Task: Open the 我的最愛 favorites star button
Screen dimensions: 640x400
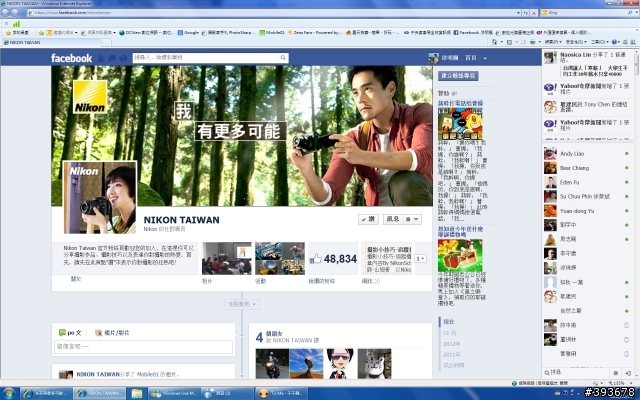Action: [17, 33]
